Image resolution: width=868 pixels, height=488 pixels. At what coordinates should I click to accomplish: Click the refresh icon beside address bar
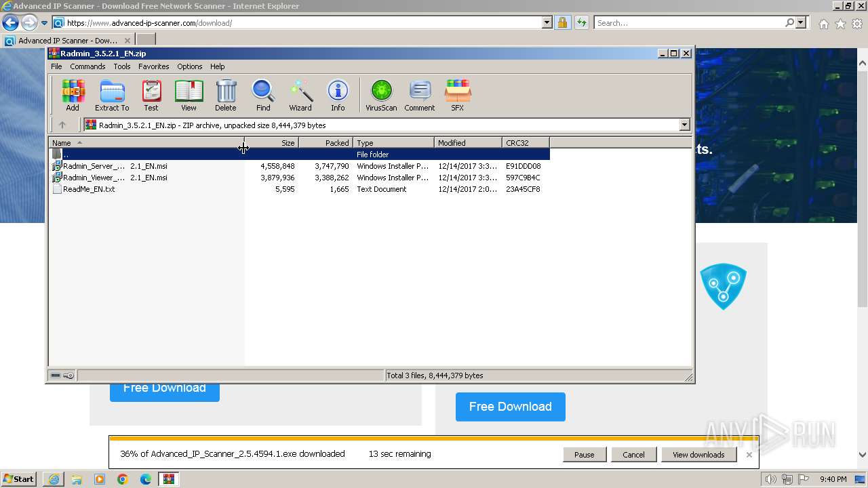click(581, 22)
